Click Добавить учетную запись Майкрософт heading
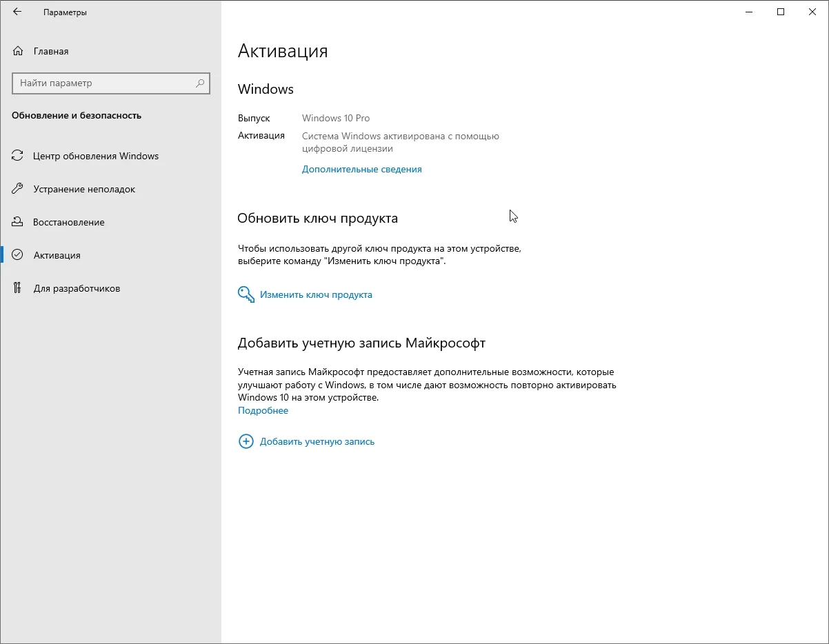 pyautogui.click(x=361, y=343)
